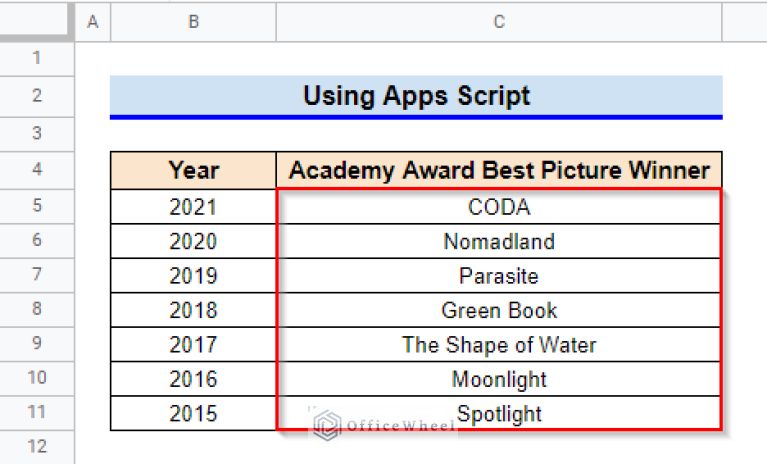Select column A header
The image size is (767, 464).
(x=93, y=21)
